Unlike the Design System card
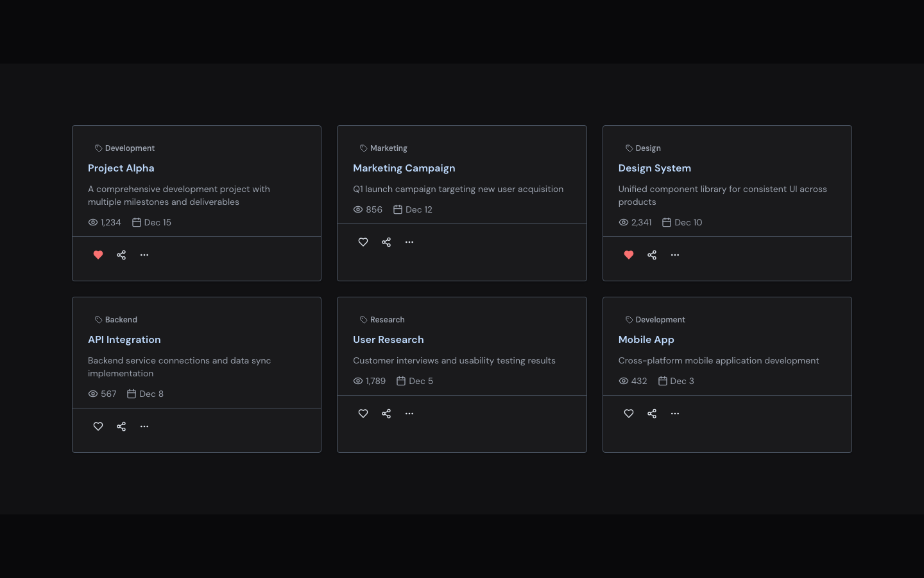Image resolution: width=924 pixels, height=578 pixels. pos(629,255)
